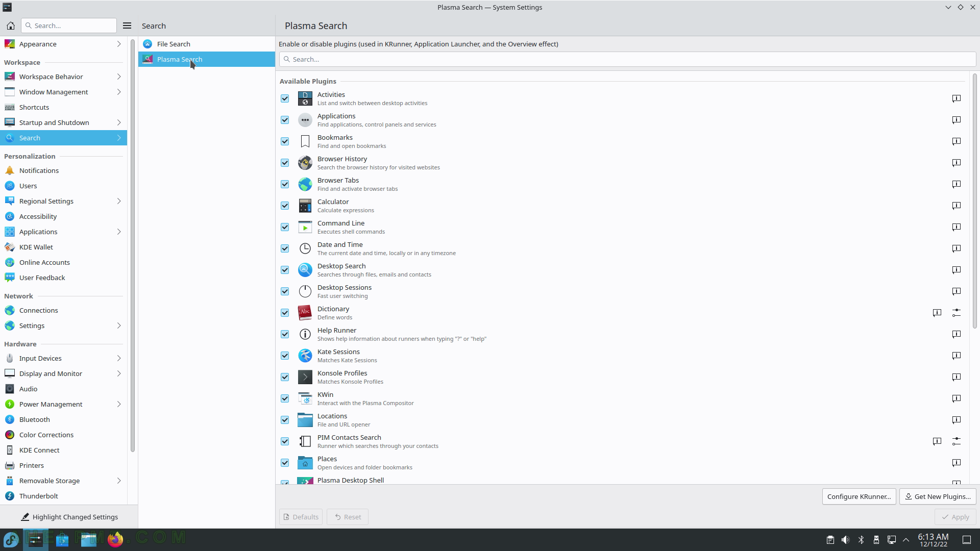980x551 pixels.
Task: Toggle the Bookmarks plugin checkbox
Action: pos(285,141)
